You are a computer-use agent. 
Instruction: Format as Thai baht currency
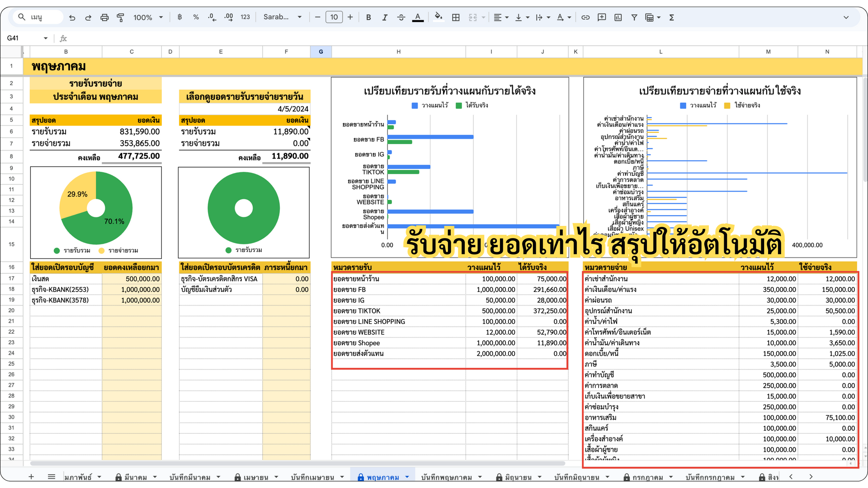coord(179,17)
